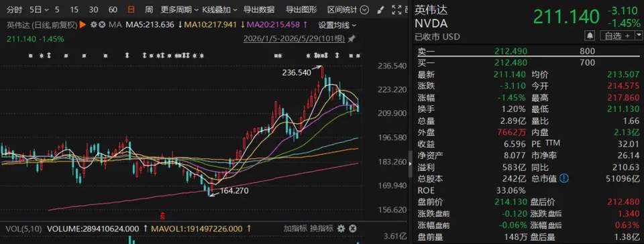Pin the date range with the pushpin icon
Viewport: 644px width, 244px height.
click(352, 40)
